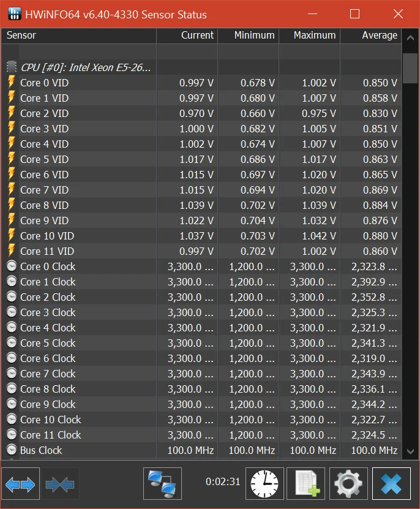The height and width of the screenshot is (509, 420).
Task: Select the CPU [#0]: Intel Xeon E5-26... row
Action: click(x=201, y=67)
